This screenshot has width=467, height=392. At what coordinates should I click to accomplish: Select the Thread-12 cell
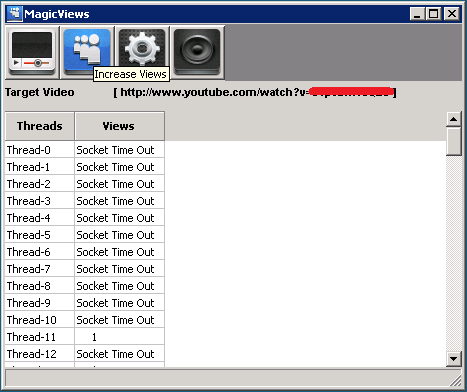40,354
